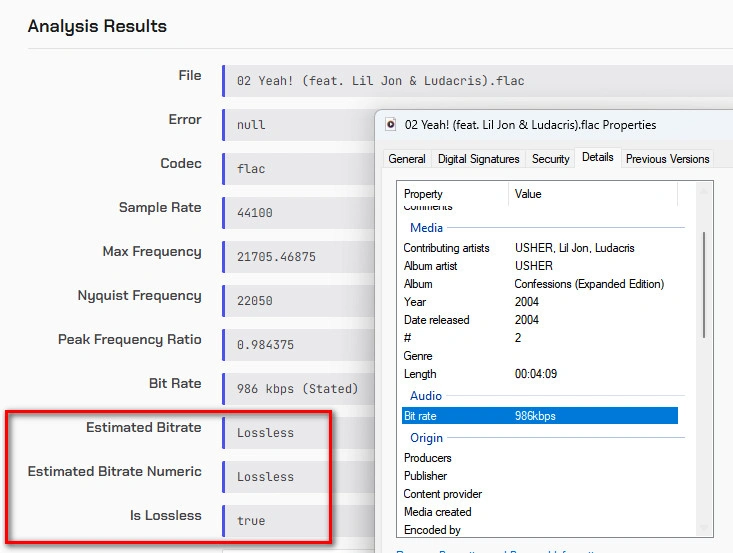Switch to the General tab
733x553 pixels.
coord(407,159)
